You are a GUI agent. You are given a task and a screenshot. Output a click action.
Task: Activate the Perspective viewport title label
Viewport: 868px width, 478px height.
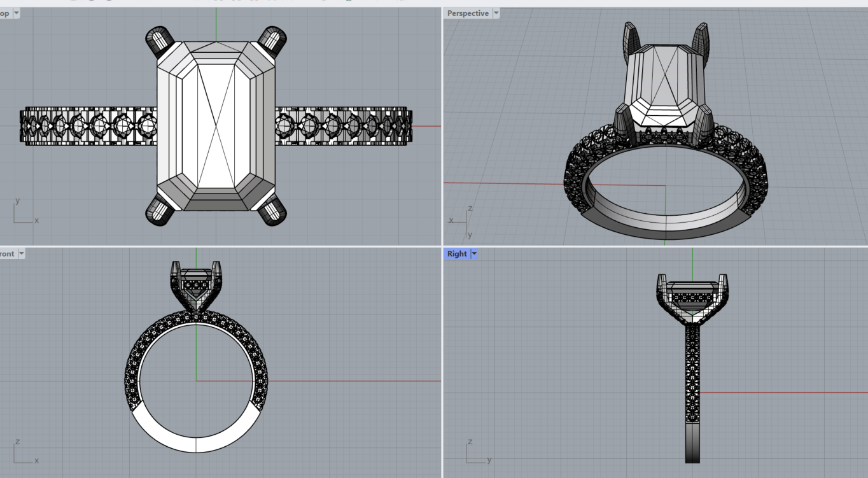tap(468, 13)
